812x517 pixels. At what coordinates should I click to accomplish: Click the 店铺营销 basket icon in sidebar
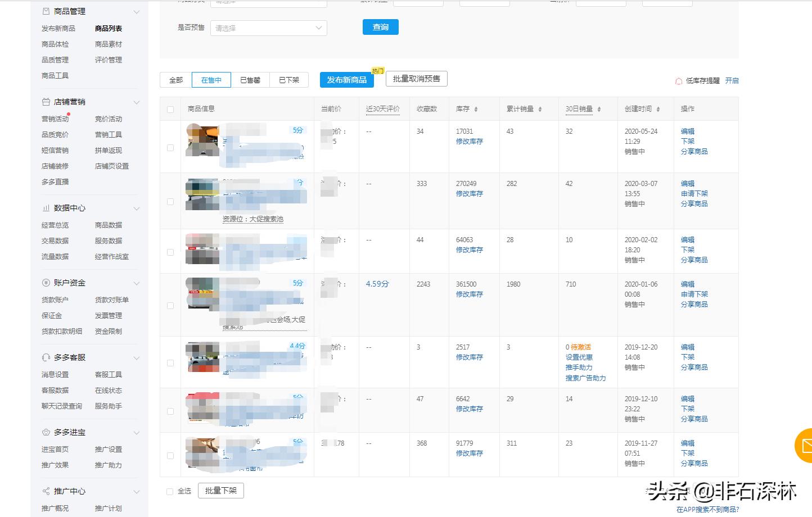click(46, 102)
